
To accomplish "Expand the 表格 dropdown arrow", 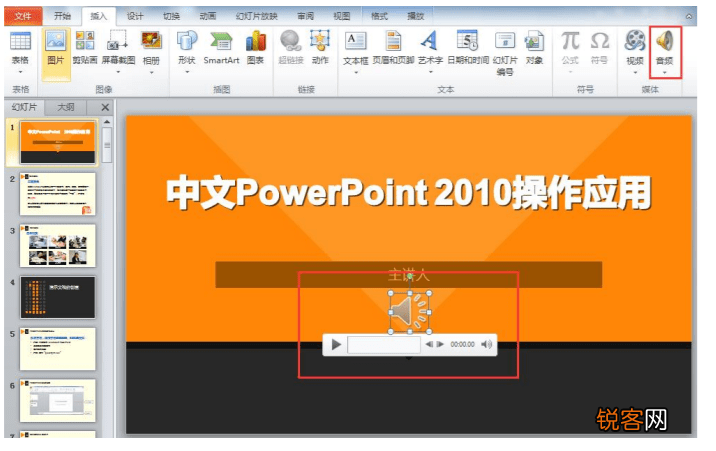I will [x=20, y=72].
